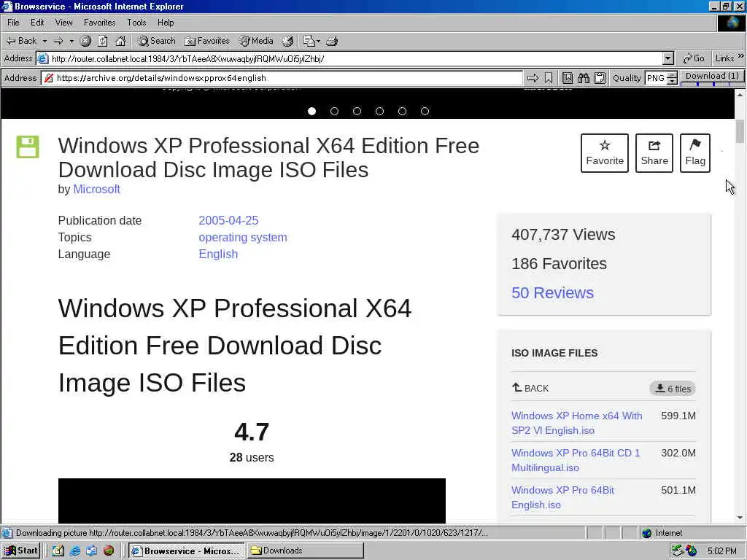Click the Go button
This screenshot has height=560, width=747.
(693, 58)
